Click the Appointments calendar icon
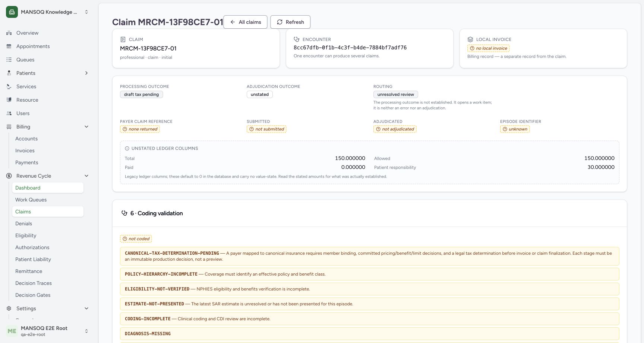The image size is (644, 343). pyautogui.click(x=9, y=46)
